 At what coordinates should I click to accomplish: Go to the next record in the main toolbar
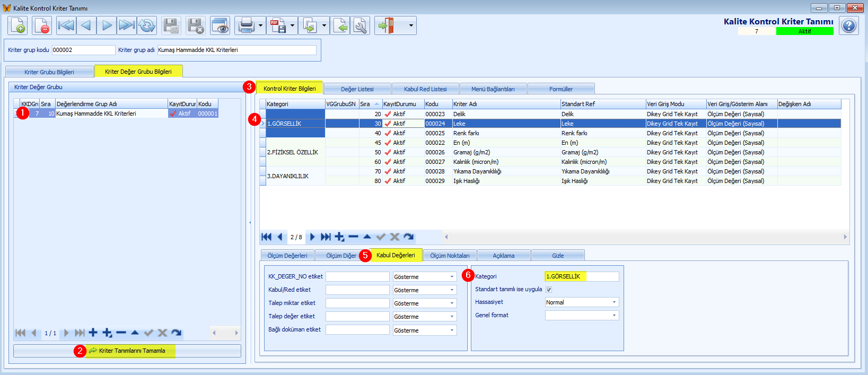(x=107, y=25)
